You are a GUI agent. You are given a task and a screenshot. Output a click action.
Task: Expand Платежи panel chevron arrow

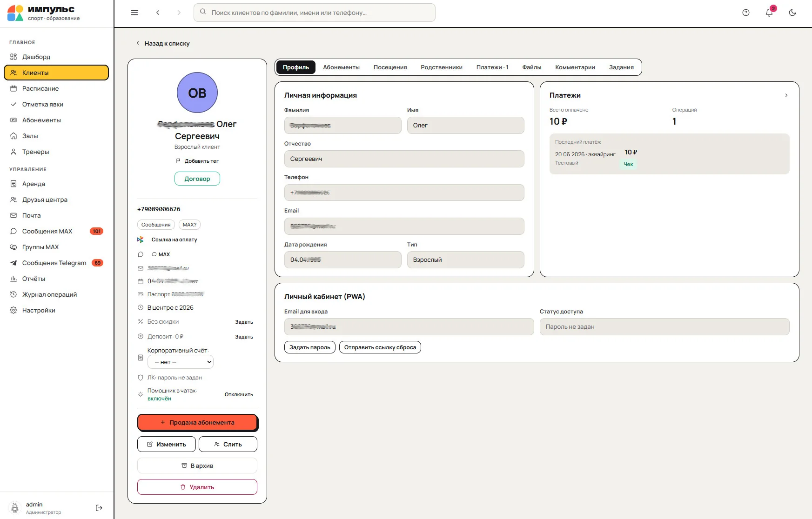[786, 95]
